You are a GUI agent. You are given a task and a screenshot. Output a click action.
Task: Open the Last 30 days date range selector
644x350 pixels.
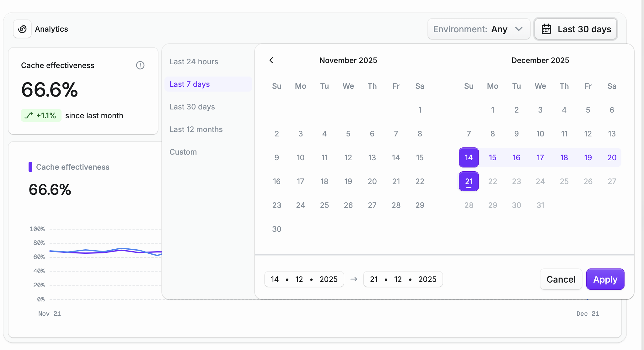click(584, 29)
